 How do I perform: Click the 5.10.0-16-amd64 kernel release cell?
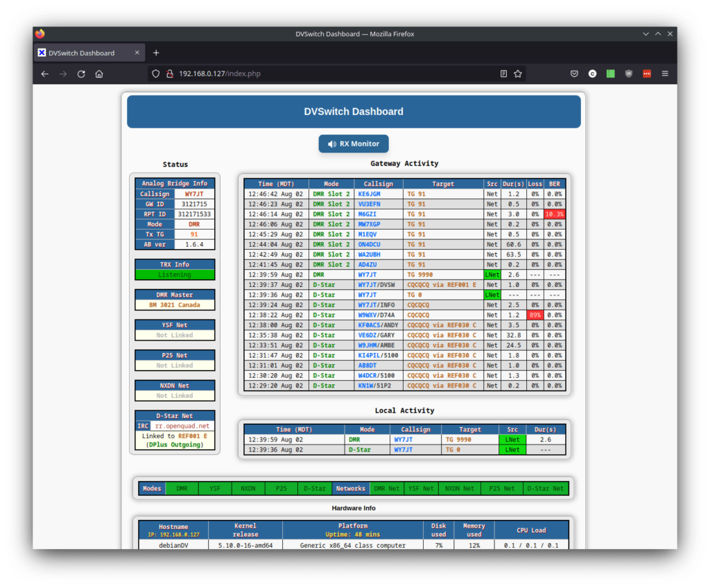click(245, 545)
